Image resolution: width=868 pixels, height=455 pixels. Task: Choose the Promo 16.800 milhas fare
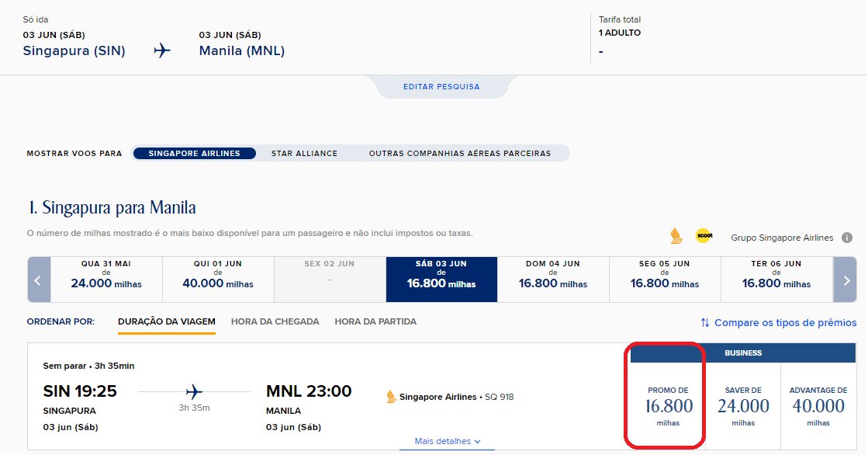668,406
